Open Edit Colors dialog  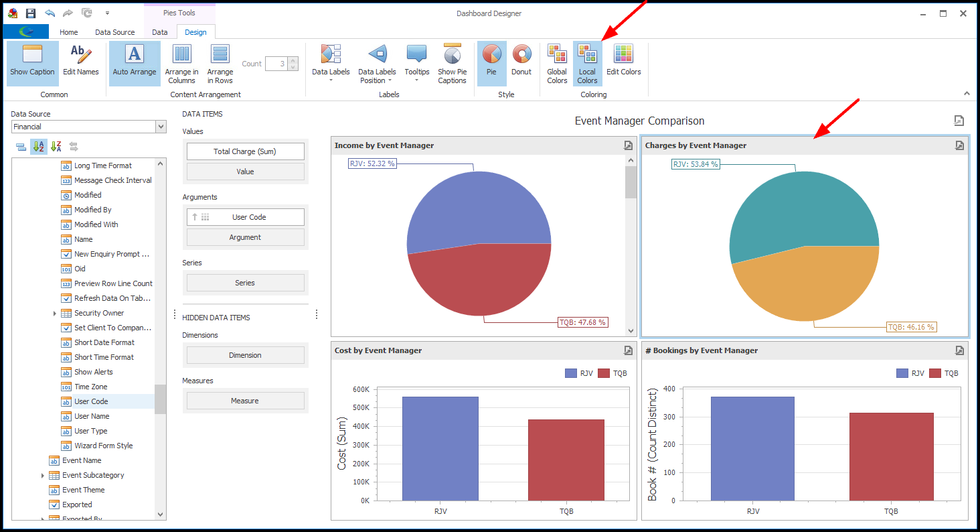pyautogui.click(x=624, y=64)
